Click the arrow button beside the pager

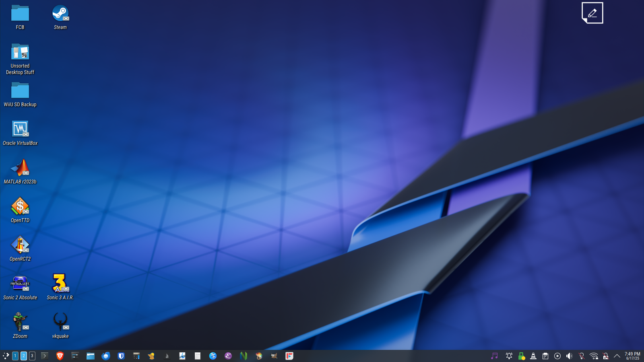tap(45, 356)
